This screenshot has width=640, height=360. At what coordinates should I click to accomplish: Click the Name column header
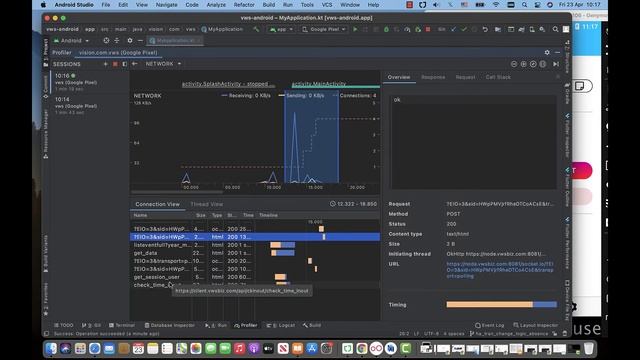tap(162, 215)
